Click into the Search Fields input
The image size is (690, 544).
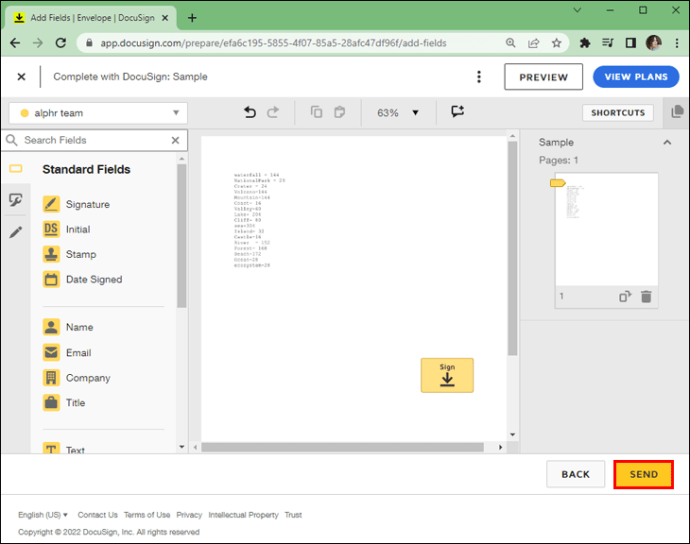point(95,140)
